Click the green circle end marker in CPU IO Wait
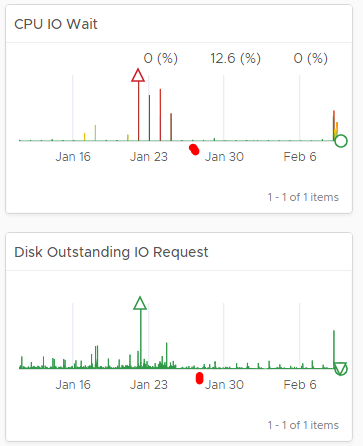The image size is (363, 446). (x=341, y=141)
